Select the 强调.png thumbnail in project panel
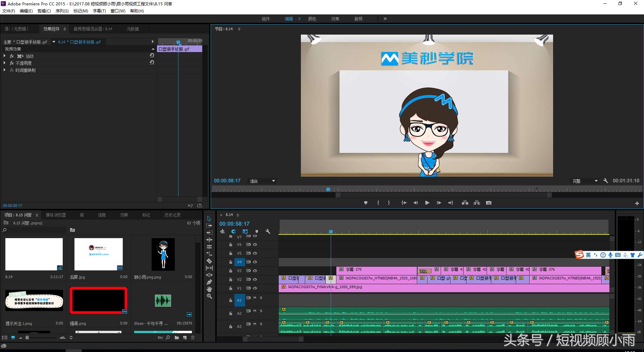Viewport: 644px width, 352px height. [x=98, y=300]
